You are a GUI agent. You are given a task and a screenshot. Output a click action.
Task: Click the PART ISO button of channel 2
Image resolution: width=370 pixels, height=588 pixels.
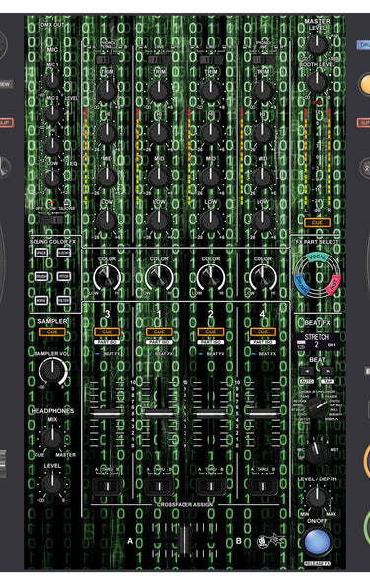click(211, 342)
